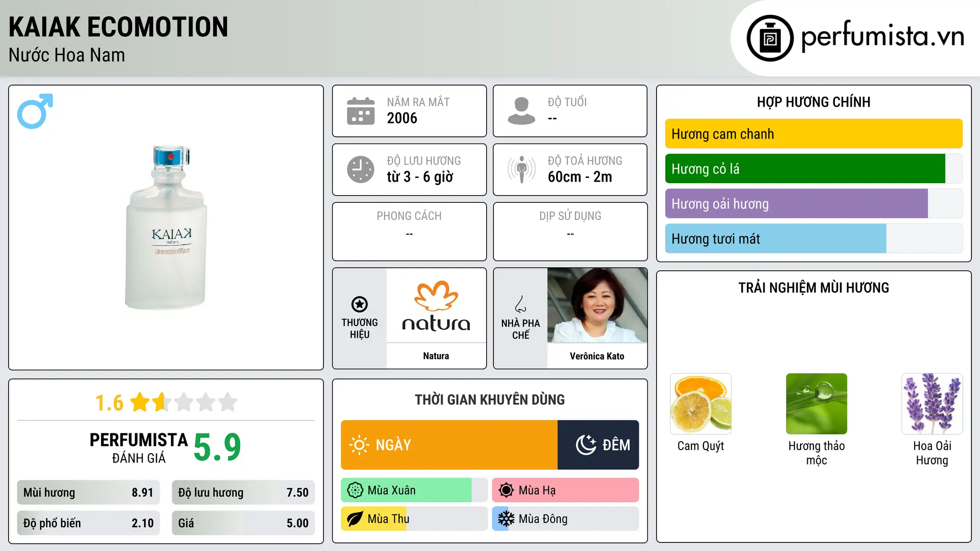
Task: Click the perfumista.vn perfume bottle logo icon
Action: [x=770, y=38]
